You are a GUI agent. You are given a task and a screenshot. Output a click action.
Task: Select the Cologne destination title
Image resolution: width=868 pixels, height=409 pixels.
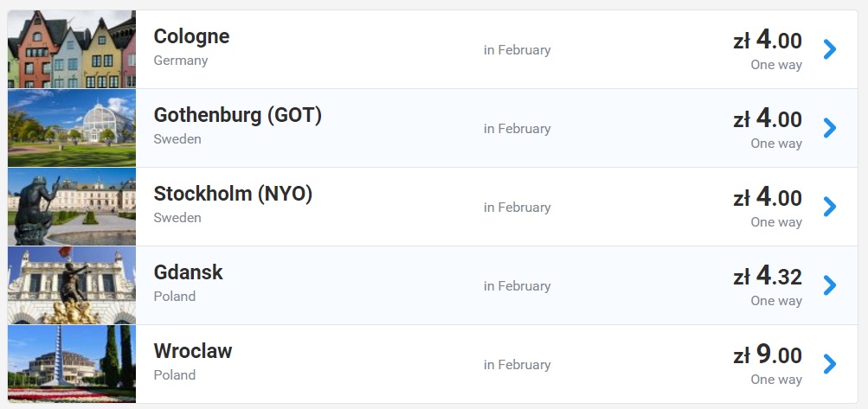coord(191,36)
